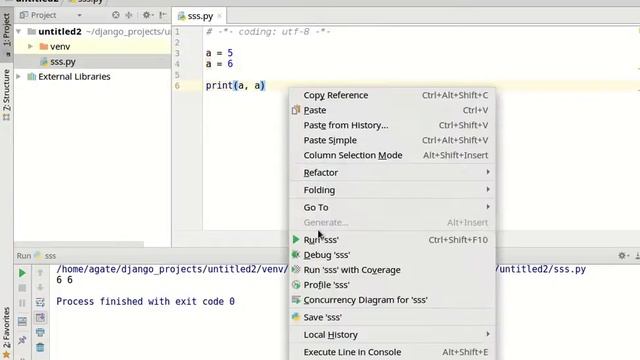Choose Paste from History in menu
Screen dimensions: 640x360
click(392, 125)
